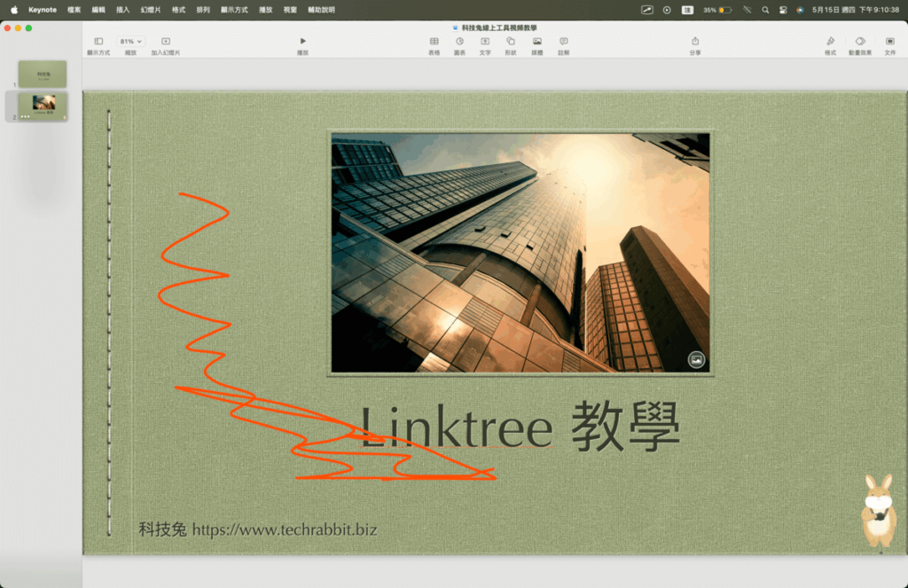Open the 幻燈片 menu

pyautogui.click(x=151, y=10)
